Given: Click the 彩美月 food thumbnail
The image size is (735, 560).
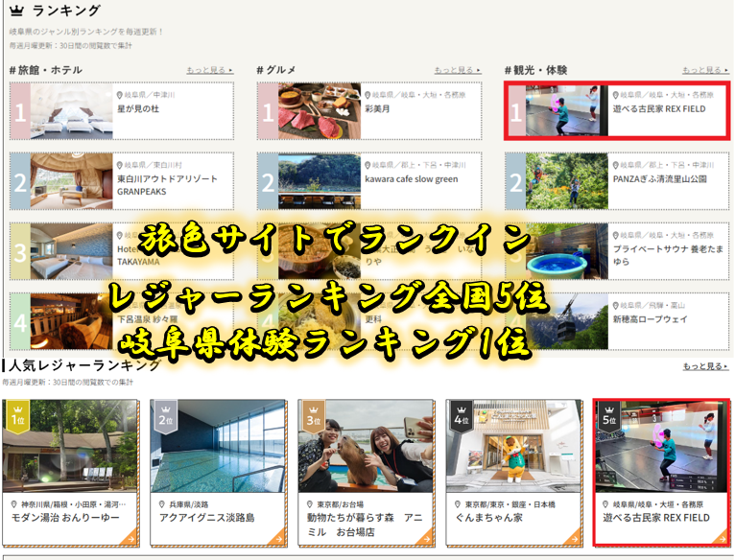Looking at the screenshot, I should [x=319, y=110].
